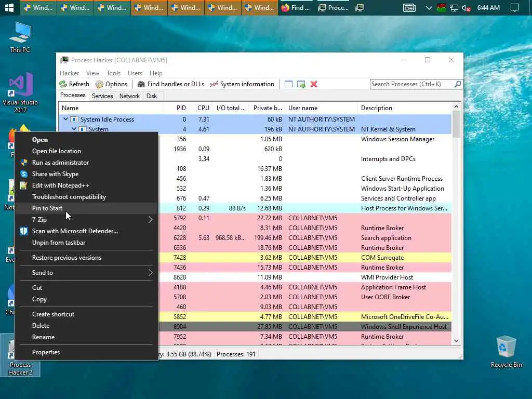Image resolution: width=532 pixels, height=399 pixels.
Task: Click the muted volume icon in the system tray
Action: (466, 7)
